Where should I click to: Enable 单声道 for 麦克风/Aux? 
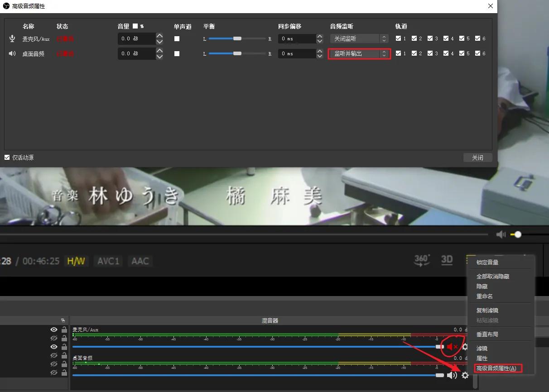[177, 38]
